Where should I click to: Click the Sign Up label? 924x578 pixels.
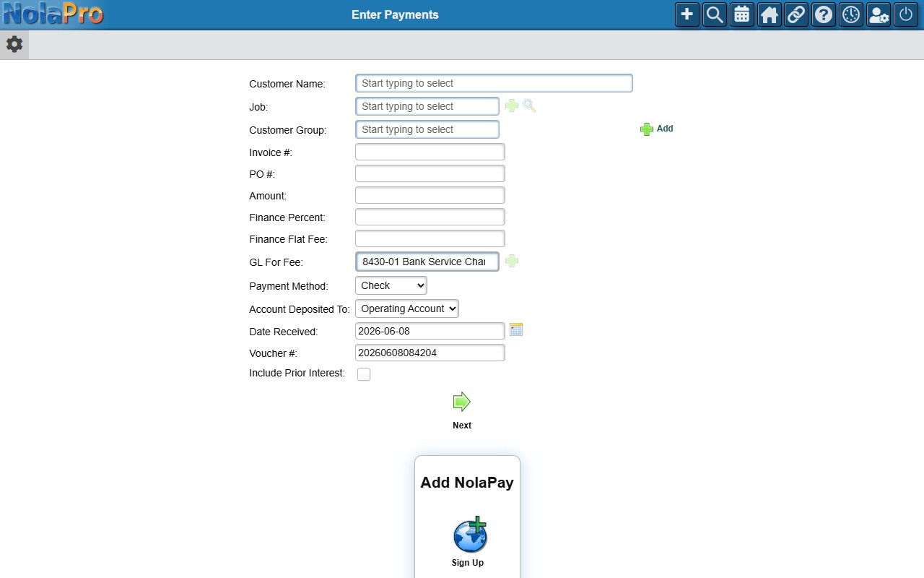point(468,563)
